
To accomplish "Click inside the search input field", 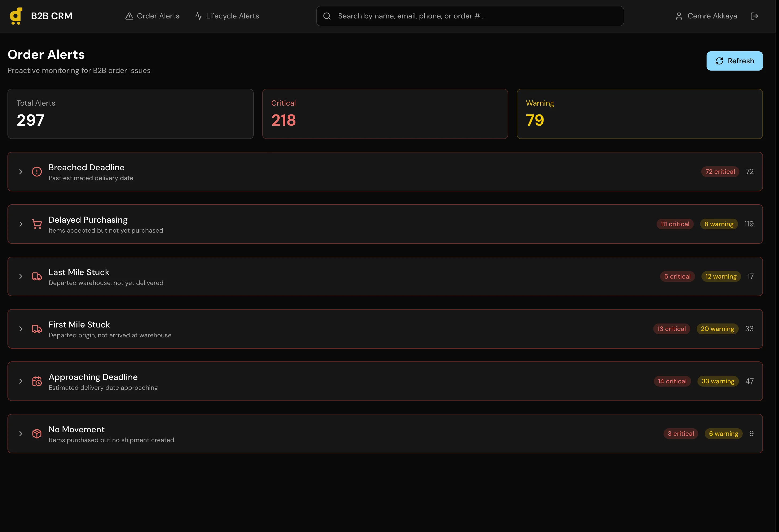I will (x=469, y=16).
